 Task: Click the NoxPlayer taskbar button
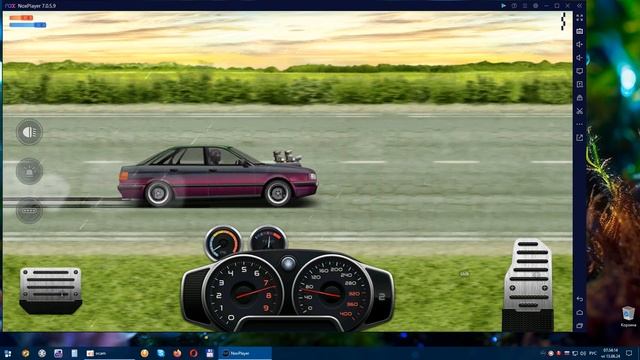click(245, 353)
